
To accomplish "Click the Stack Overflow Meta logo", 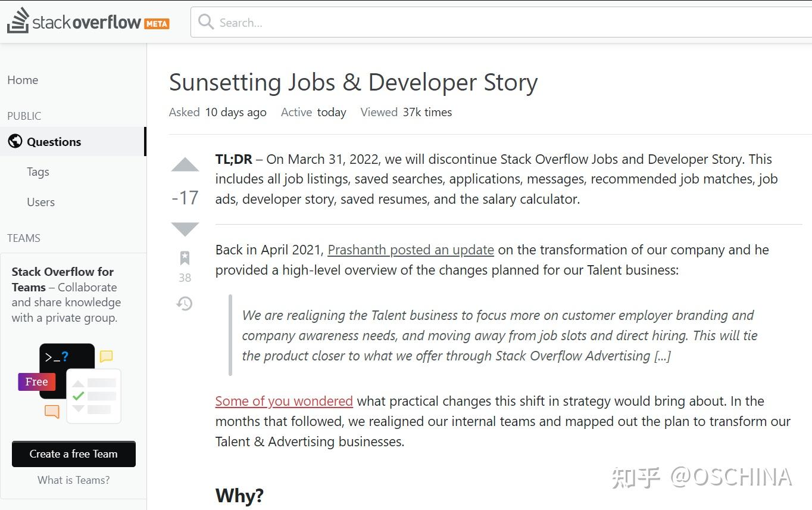I will (x=88, y=22).
